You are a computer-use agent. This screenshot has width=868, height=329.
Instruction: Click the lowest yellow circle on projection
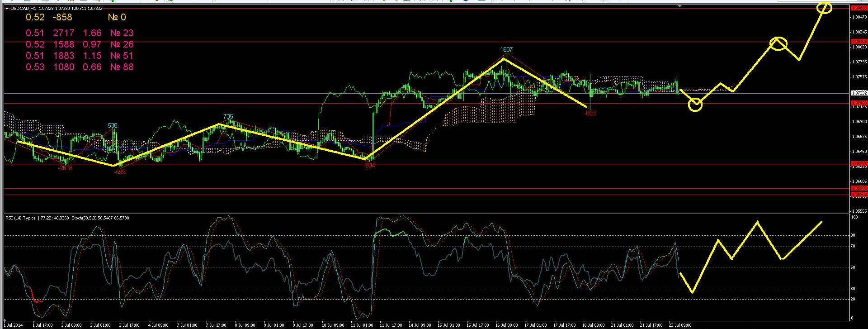point(695,105)
